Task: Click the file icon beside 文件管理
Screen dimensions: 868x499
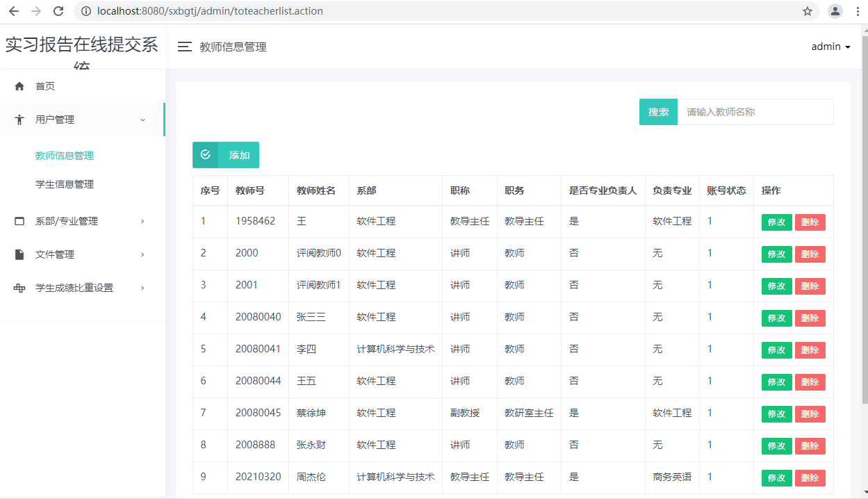Action: point(19,254)
